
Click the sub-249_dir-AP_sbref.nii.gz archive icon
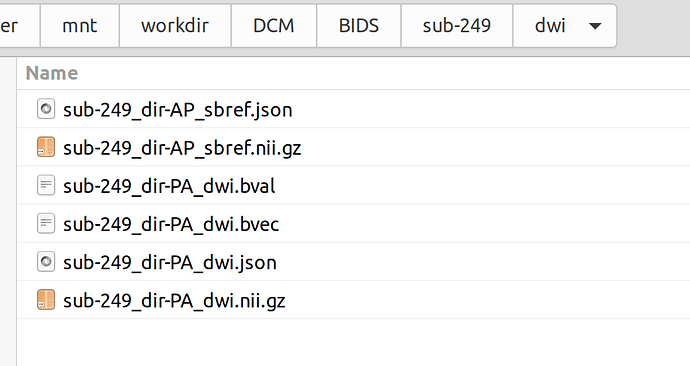[x=46, y=147]
